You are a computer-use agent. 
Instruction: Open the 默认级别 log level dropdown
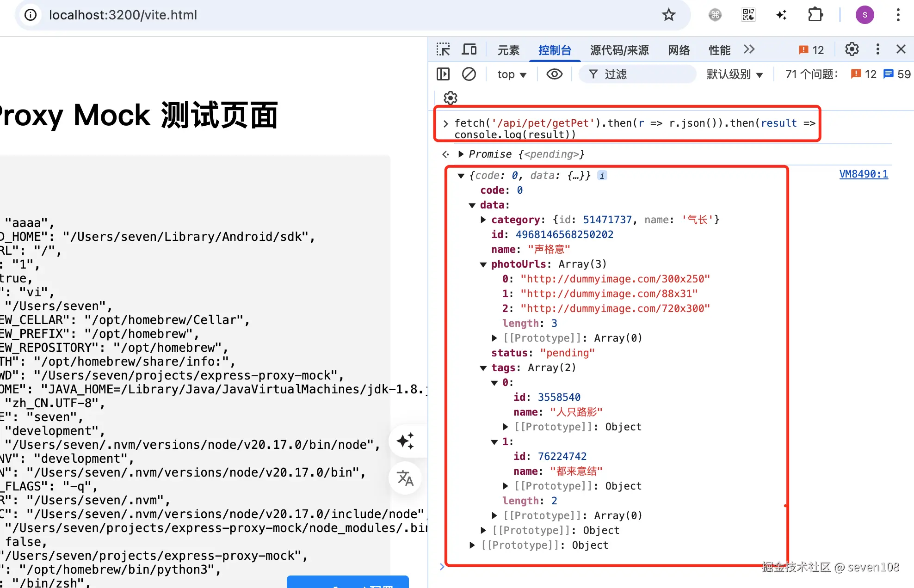(x=735, y=74)
